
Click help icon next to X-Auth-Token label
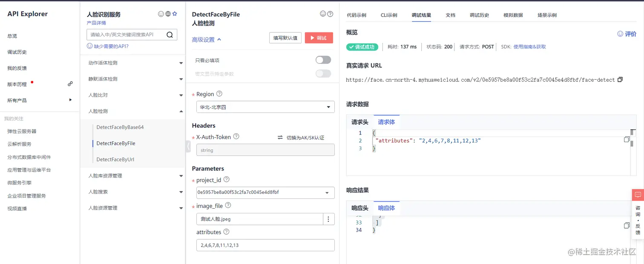click(x=236, y=137)
